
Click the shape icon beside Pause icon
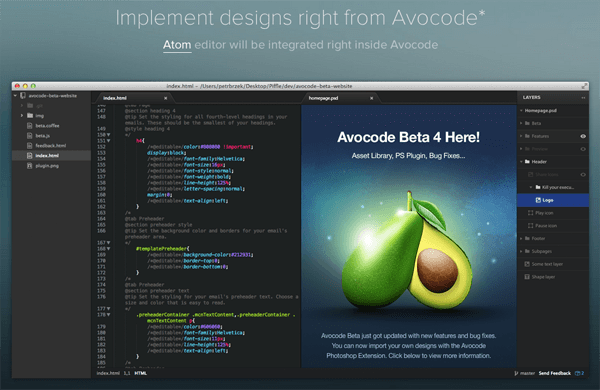tap(530, 226)
